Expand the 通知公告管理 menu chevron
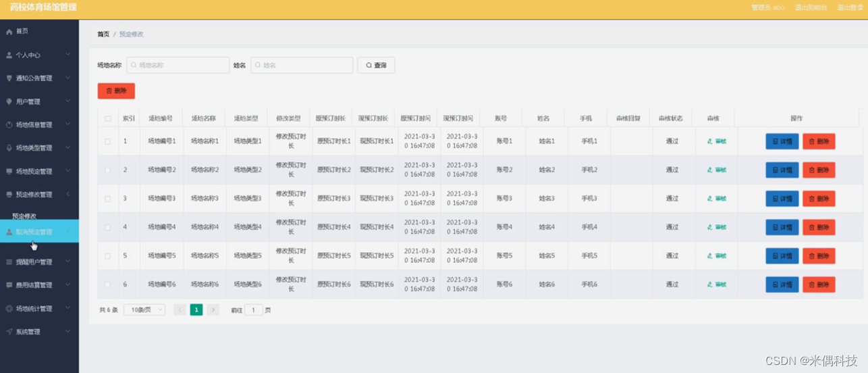Image resolution: width=868 pixels, height=373 pixels. click(68, 78)
